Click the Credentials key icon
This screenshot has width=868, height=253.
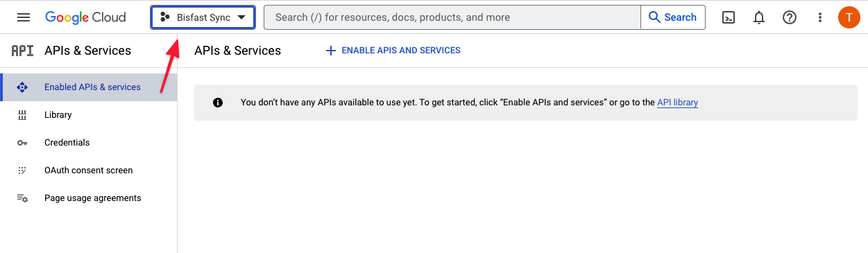pos(22,143)
